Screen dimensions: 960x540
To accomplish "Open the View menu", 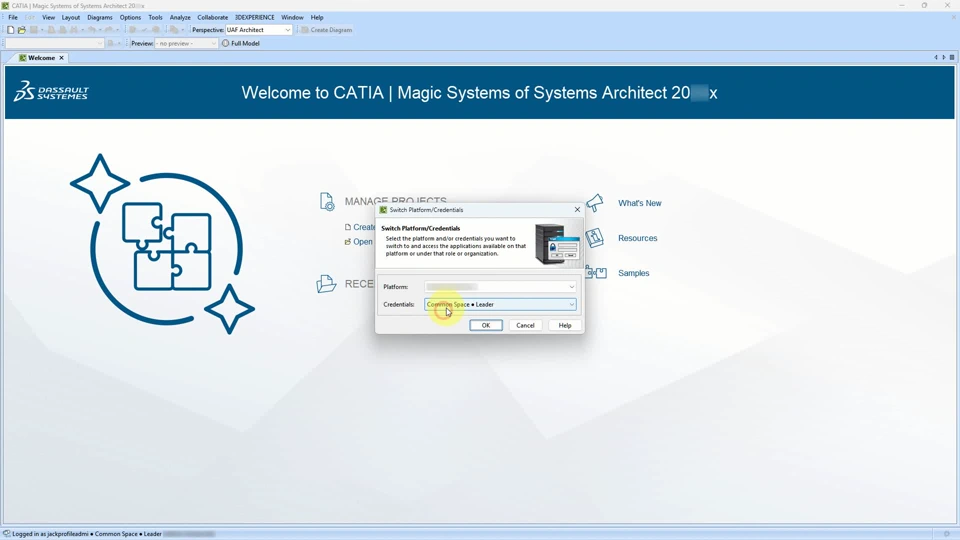I will click(48, 18).
